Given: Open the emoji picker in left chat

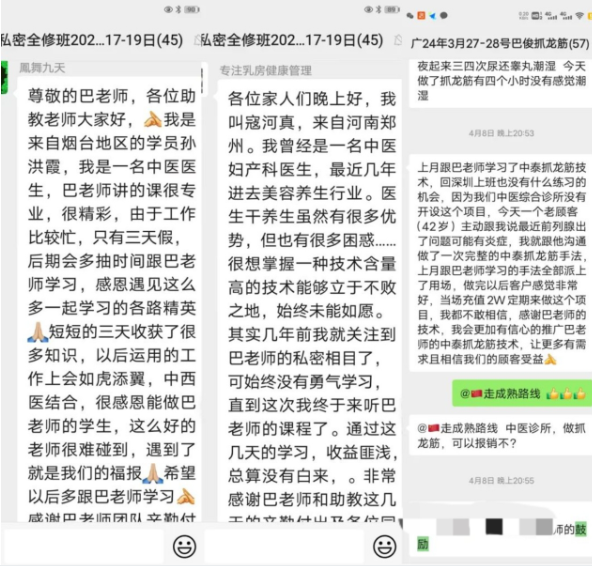Looking at the screenshot, I should point(184,546).
